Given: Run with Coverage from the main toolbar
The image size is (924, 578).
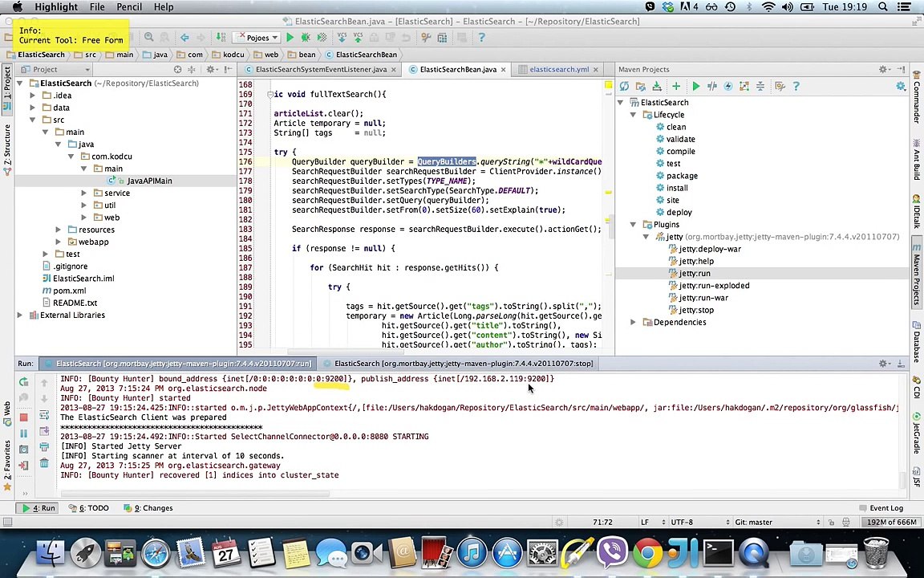Looking at the screenshot, I should click(x=322, y=38).
